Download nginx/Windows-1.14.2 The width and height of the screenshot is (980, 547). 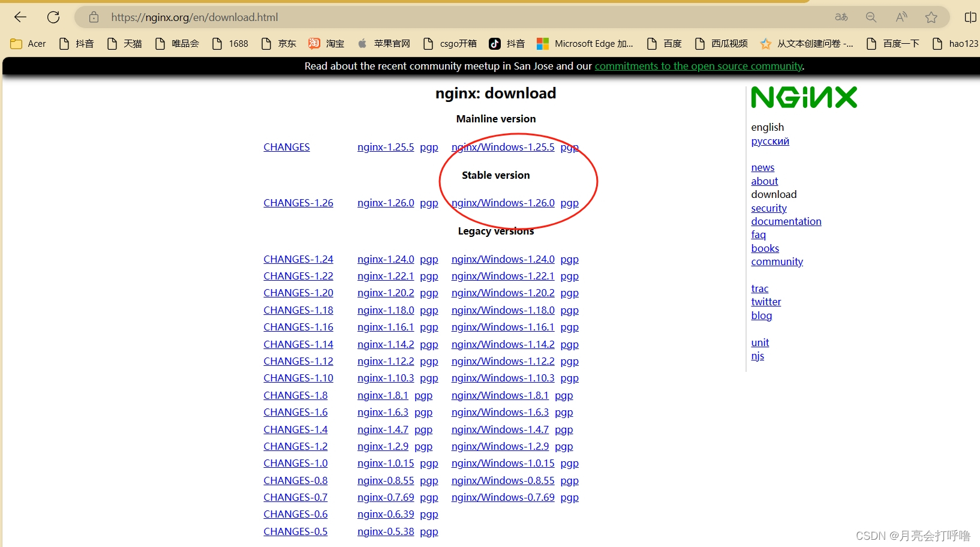[x=503, y=344]
